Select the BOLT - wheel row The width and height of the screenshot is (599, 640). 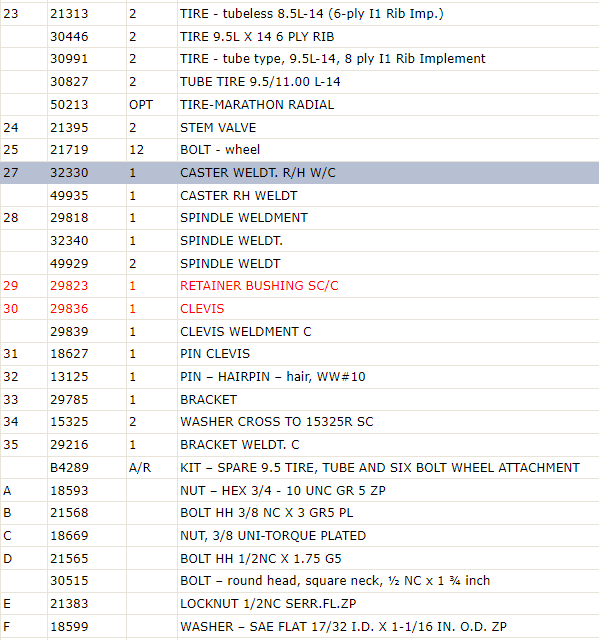coord(300,150)
